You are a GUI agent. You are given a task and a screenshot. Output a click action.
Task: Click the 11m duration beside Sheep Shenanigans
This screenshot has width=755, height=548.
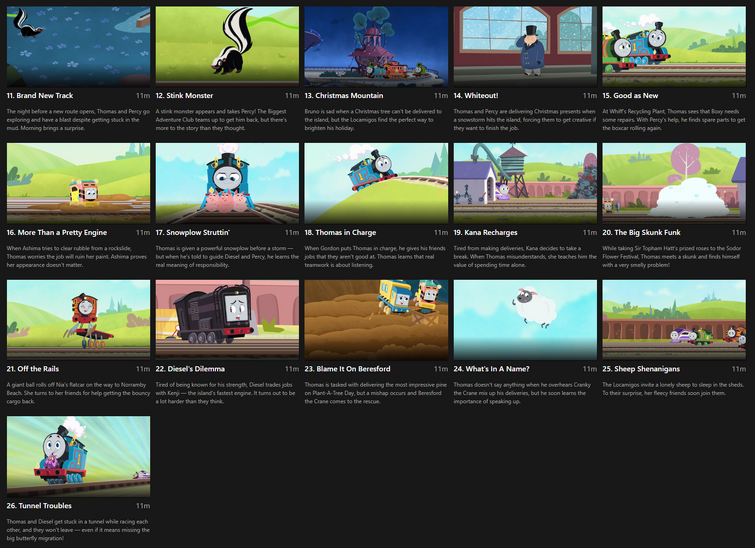[x=739, y=369]
